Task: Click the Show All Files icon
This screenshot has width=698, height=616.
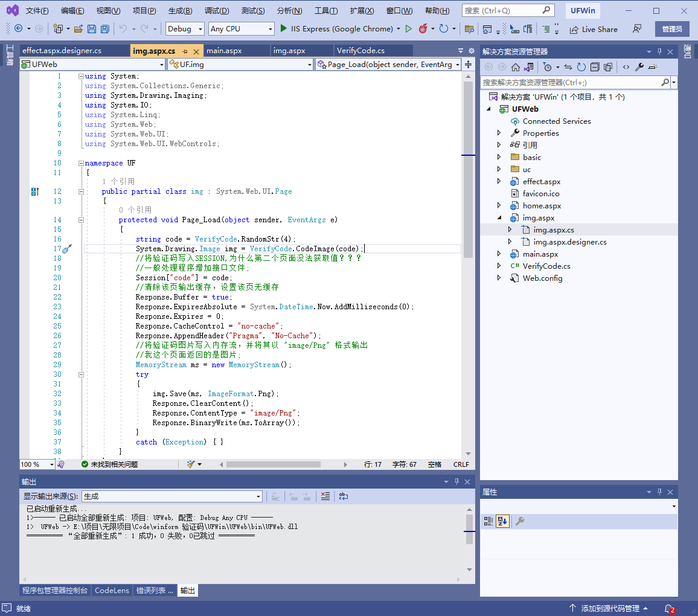Action: click(608, 67)
